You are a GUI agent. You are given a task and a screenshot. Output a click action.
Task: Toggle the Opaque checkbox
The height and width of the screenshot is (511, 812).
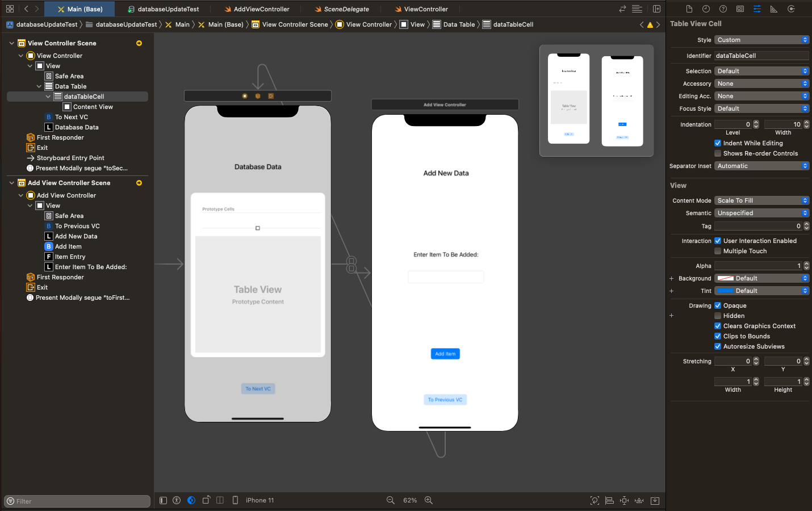pos(718,305)
